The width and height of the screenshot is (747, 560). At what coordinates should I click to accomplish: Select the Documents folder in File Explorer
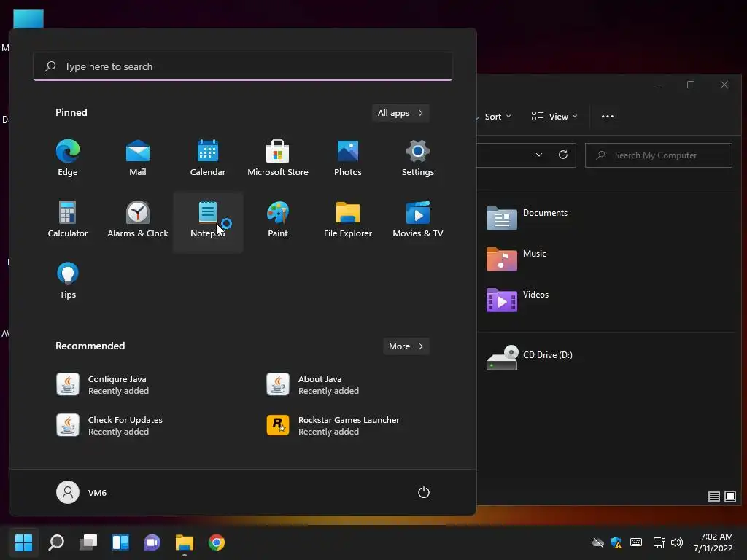pos(527,219)
